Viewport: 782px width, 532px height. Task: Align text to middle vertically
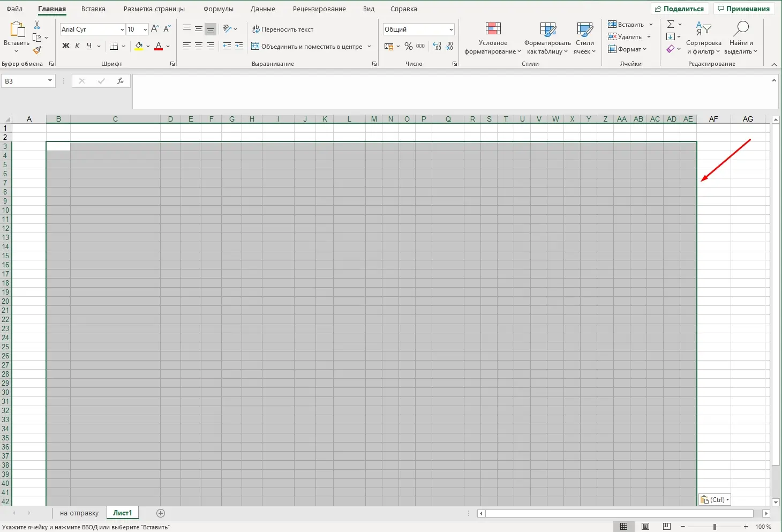pos(199,29)
